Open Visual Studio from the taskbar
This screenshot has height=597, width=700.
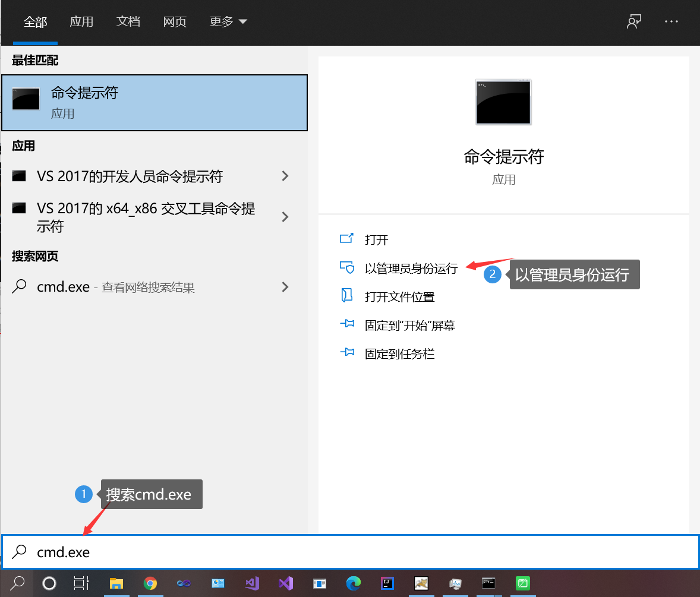click(286, 583)
